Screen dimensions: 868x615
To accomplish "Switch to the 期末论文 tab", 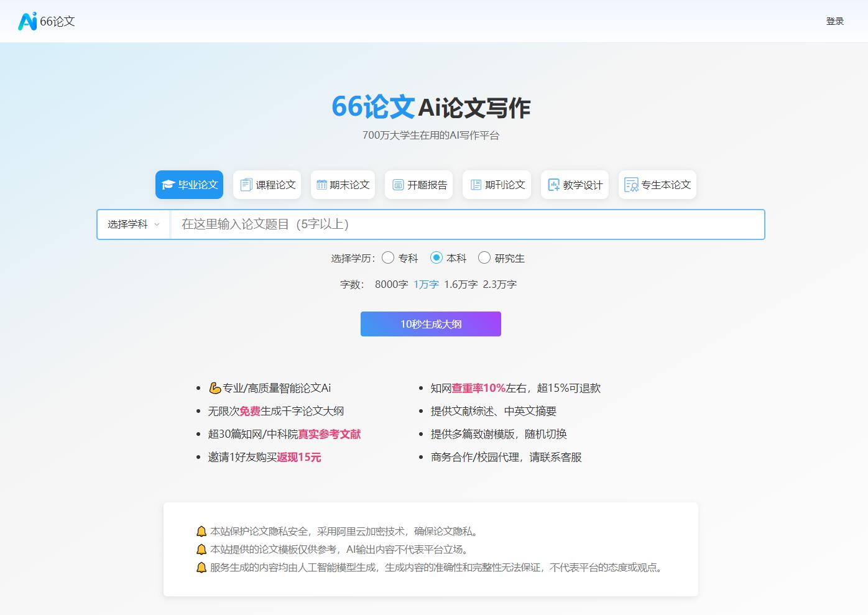I will [343, 185].
